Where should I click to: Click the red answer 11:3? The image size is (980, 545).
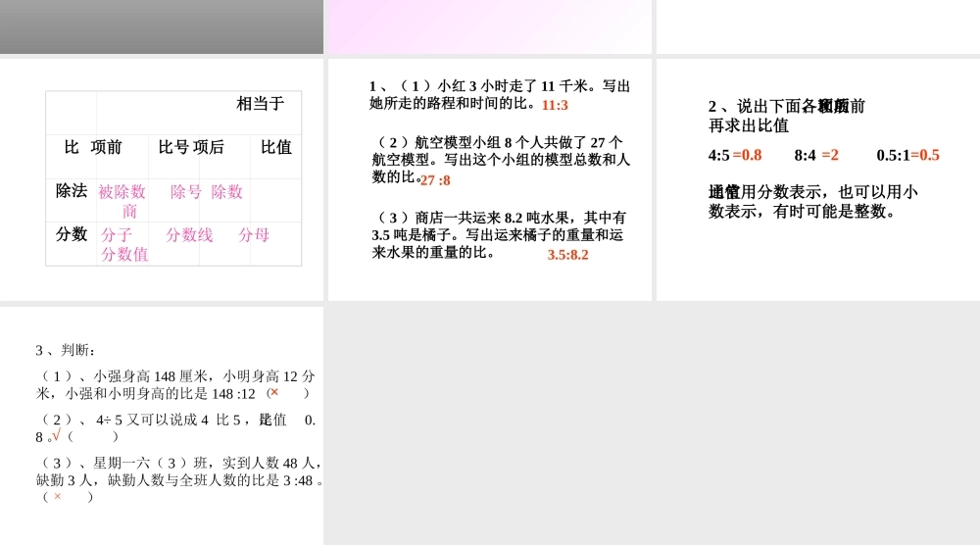pyautogui.click(x=555, y=105)
